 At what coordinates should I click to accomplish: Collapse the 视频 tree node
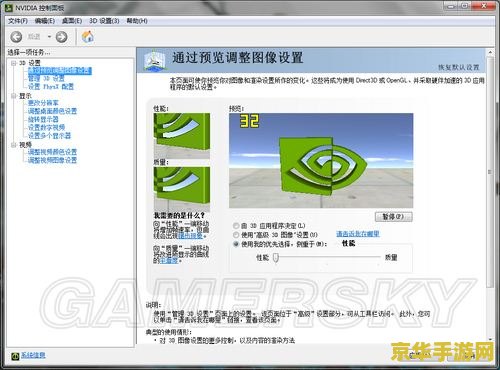click(14, 145)
